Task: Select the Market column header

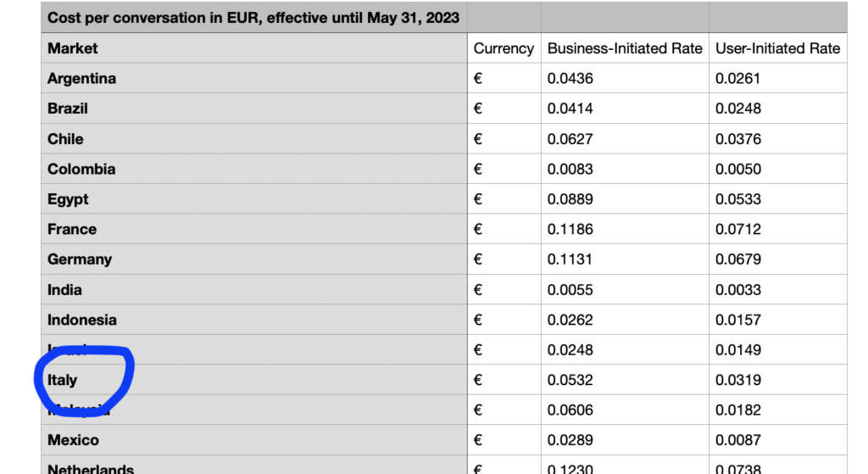Action: [x=254, y=48]
